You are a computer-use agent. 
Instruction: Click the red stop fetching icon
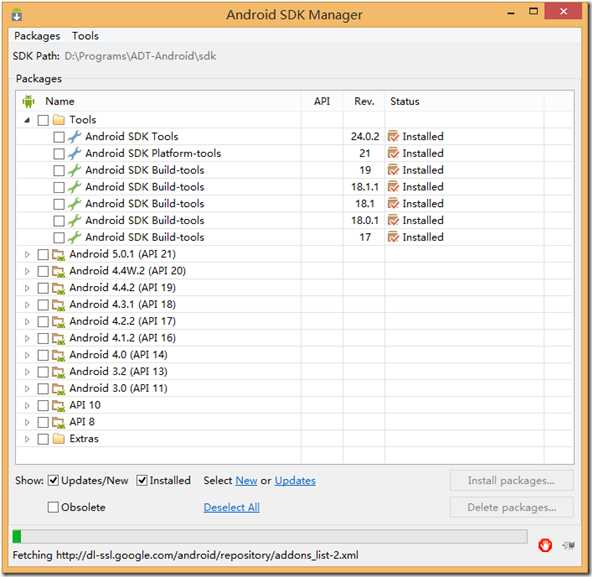click(x=545, y=545)
